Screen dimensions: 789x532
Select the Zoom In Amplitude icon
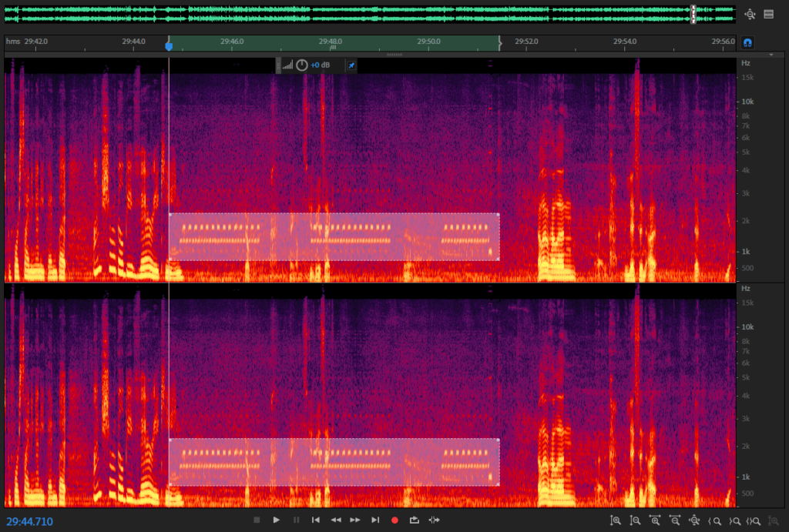click(x=617, y=520)
